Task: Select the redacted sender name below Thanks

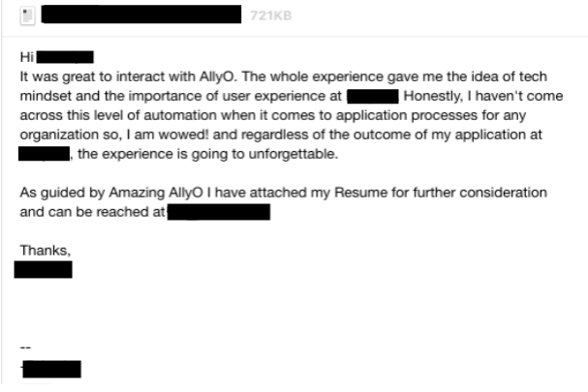Action: (x=44, y=270)
